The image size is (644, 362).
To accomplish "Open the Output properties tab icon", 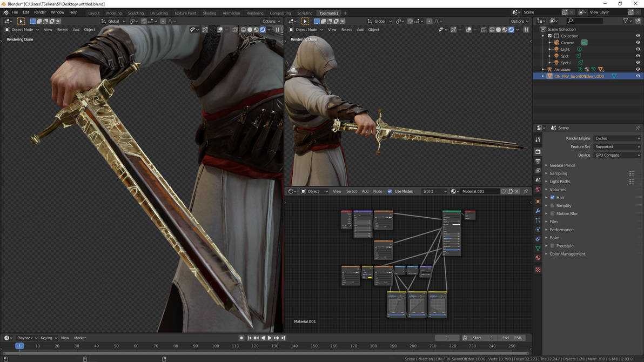I will [538, 161].
